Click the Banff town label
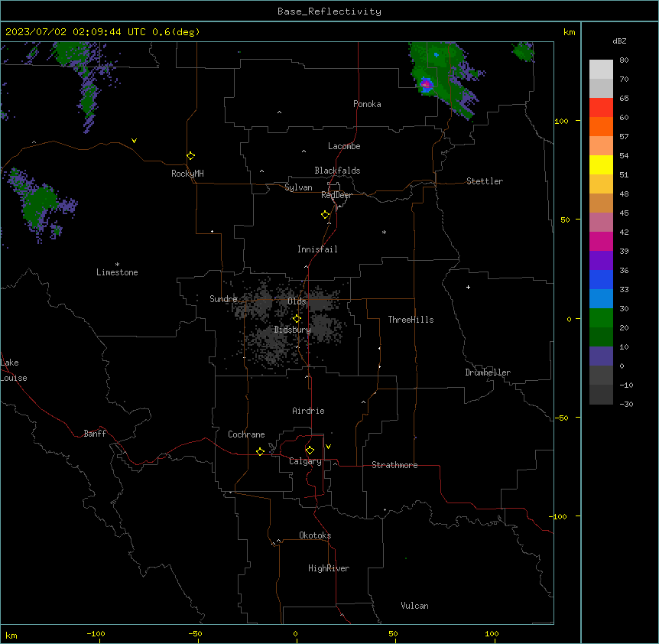Image resolution: width=659 pixels, height=644 pixels. [95, 434]
